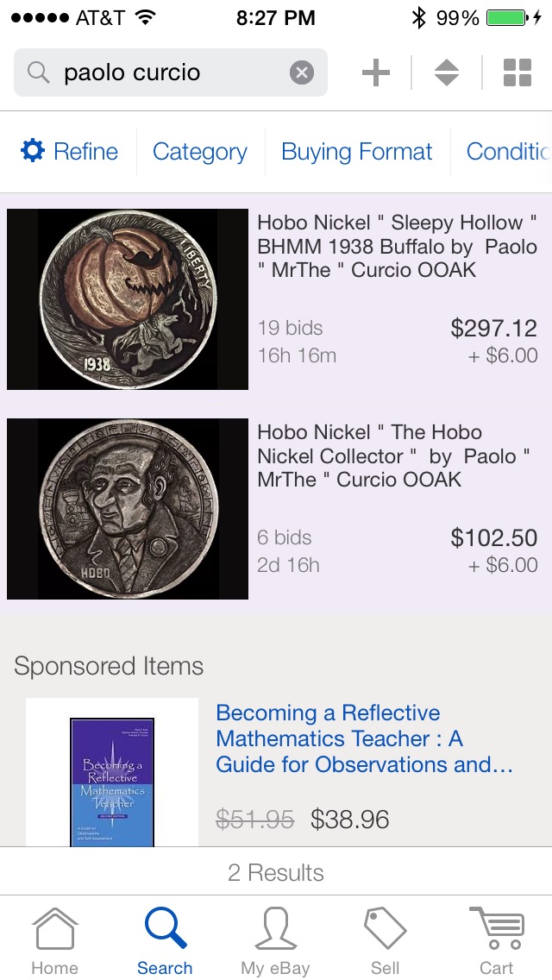This screenshot has height=980, width=552.
Task: Expand the Buying Format filter
Action: 357,152
